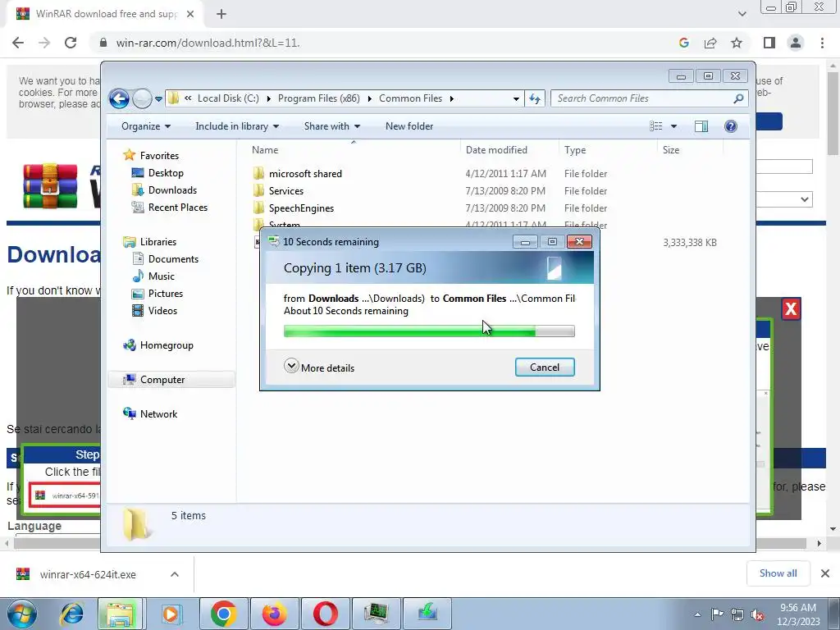Screen dimensions: 840x630
Task: Click the Change your view icon
Action: pos(656,126)
